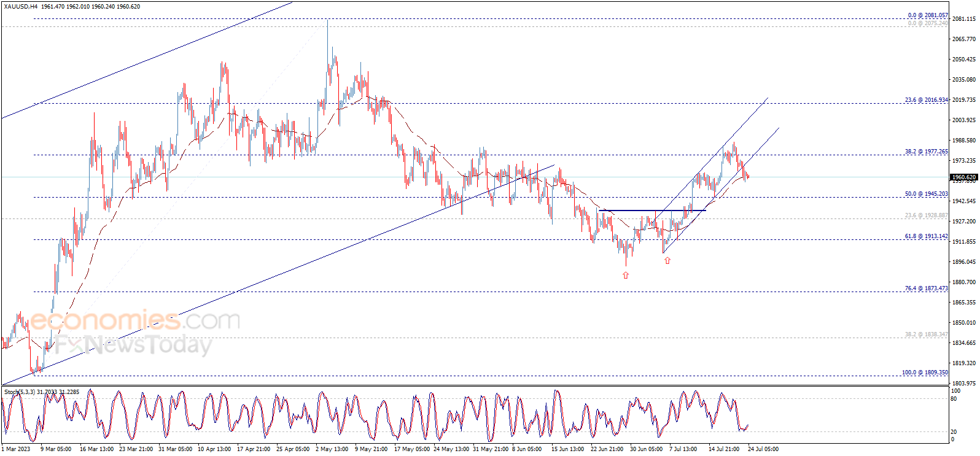Click the 1 Mar 2023 date label

15,449
